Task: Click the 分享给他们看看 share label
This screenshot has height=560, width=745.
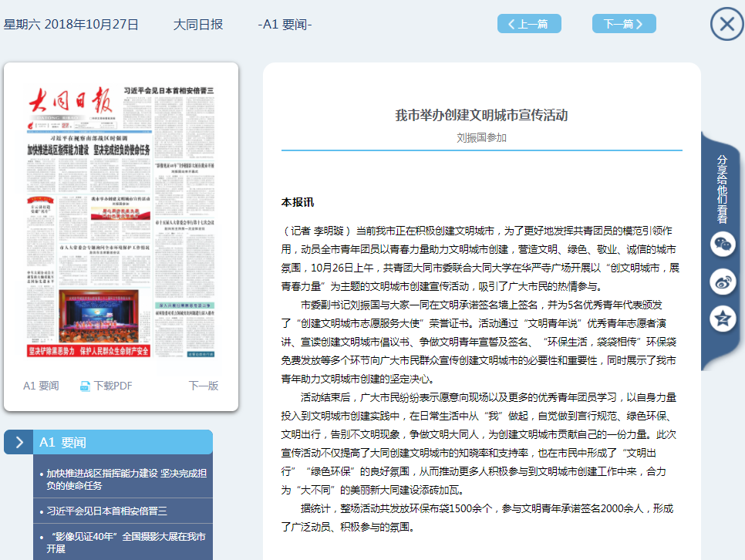Action: [x=722, y=189]
